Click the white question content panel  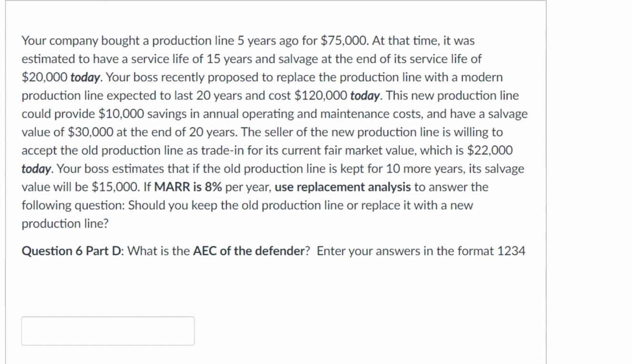point(277,291)
